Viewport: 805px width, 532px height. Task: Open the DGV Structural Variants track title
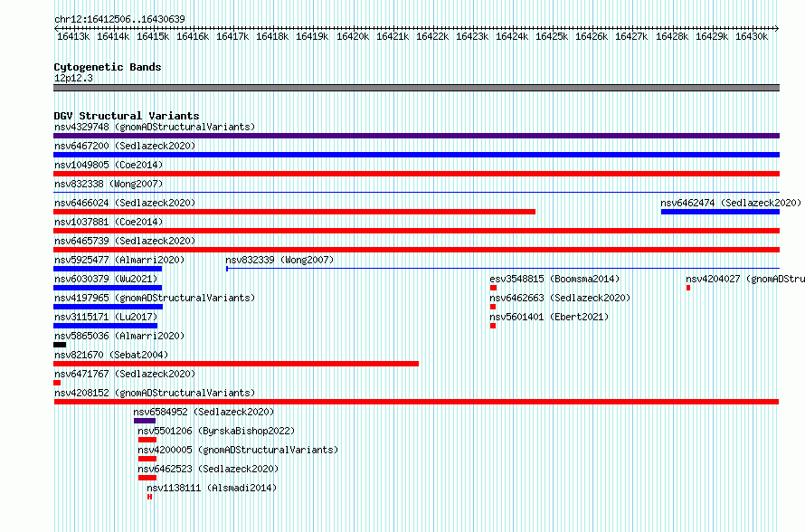127,116
